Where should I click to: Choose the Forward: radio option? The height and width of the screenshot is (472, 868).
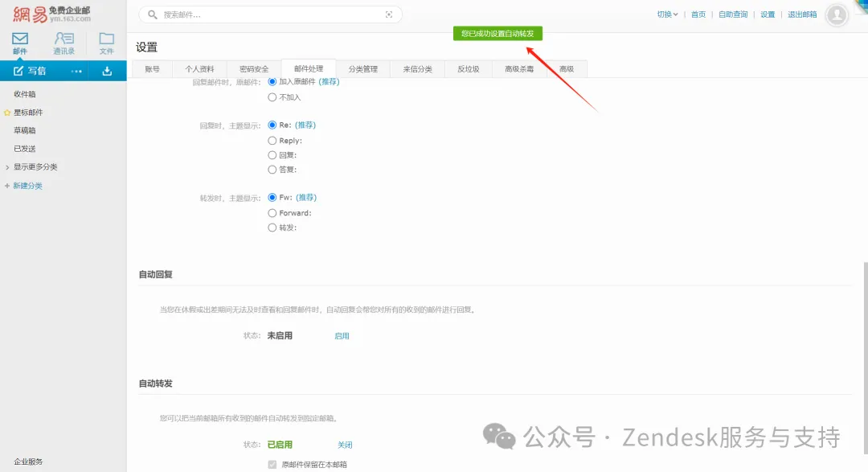click(272, 213)
